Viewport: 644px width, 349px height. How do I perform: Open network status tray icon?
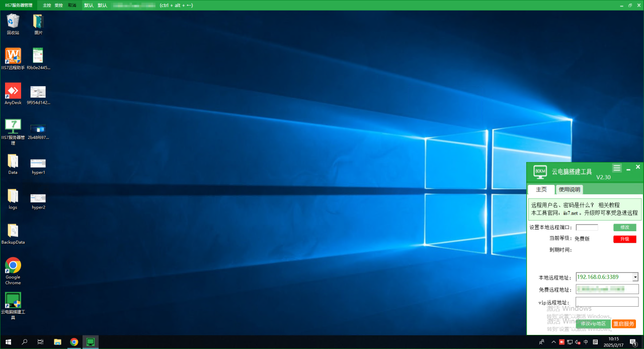point(570,342)
